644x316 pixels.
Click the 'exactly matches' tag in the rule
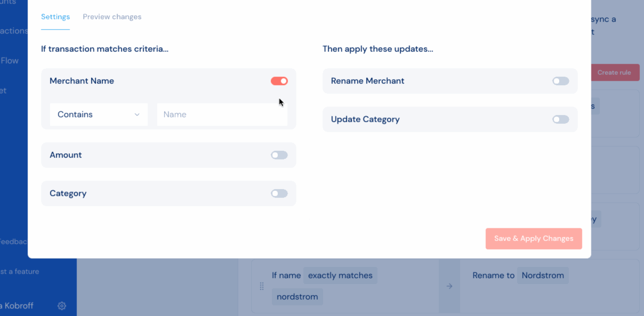(340, 276)
